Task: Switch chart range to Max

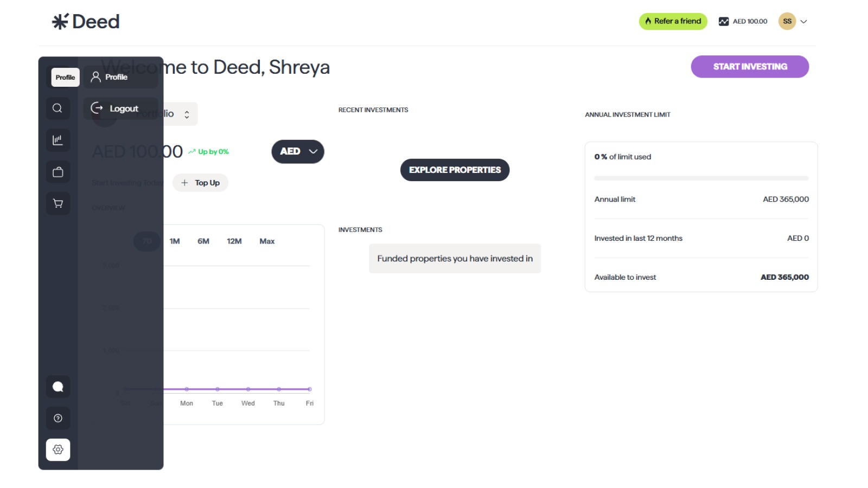Action: click(267, 241)
